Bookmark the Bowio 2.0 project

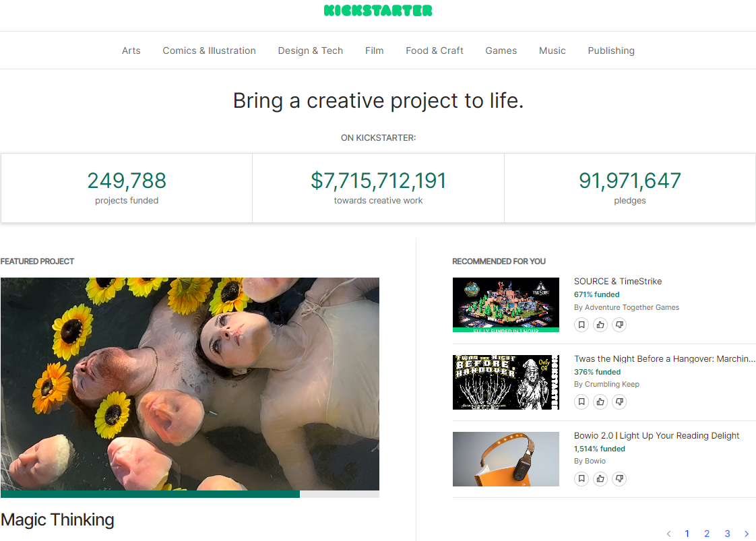coord(581,479)
